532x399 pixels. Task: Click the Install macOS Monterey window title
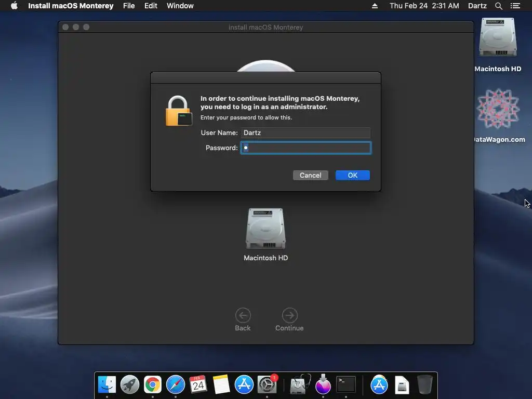[265, 27]
